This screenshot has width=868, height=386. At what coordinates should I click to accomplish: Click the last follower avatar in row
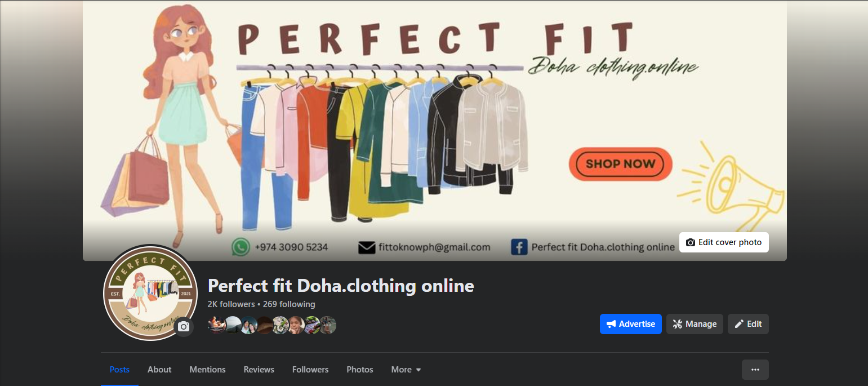point(327,325)
